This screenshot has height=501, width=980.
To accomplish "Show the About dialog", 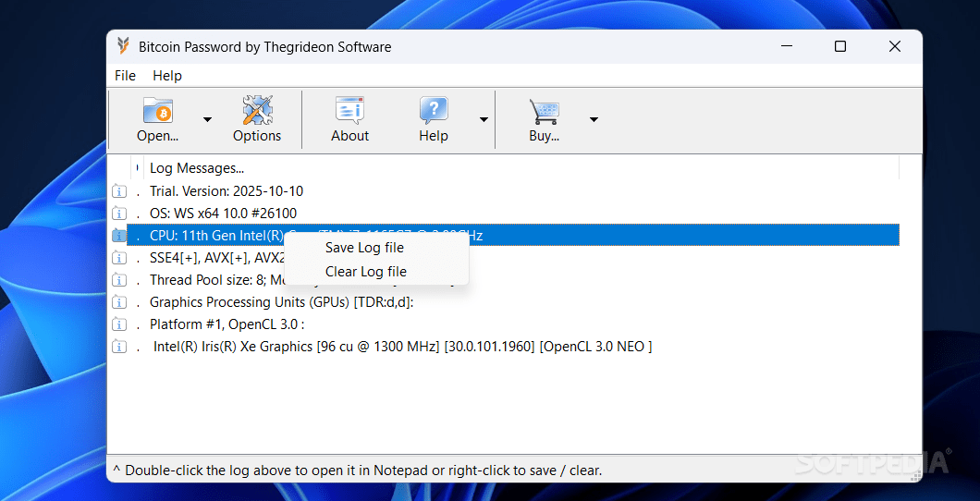I will point(350,120).
